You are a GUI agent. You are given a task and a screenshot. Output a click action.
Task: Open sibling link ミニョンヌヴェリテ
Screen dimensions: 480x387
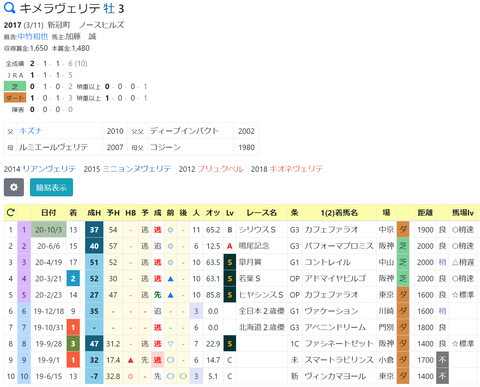[137, 169]
